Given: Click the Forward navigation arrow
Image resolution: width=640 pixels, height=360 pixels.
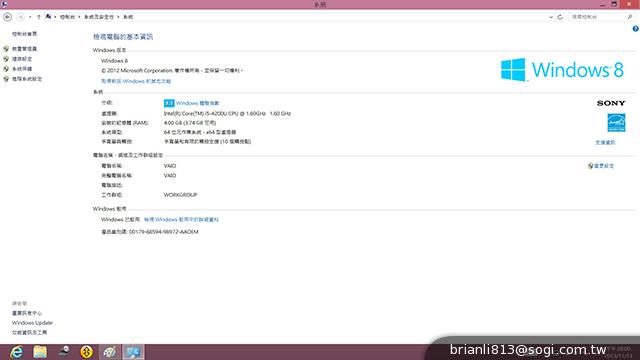Looking at the screenshot, I should (x=20, y=17).
